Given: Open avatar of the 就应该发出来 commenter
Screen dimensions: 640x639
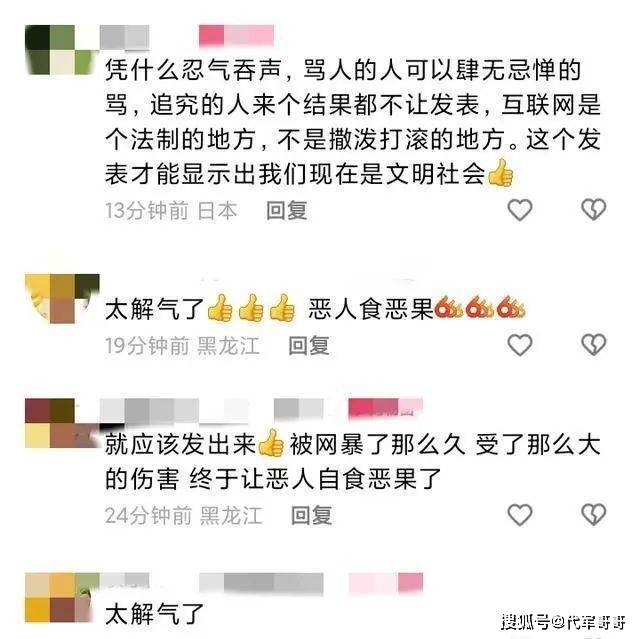Looking at the screenshot, I should tap(62, 424).
